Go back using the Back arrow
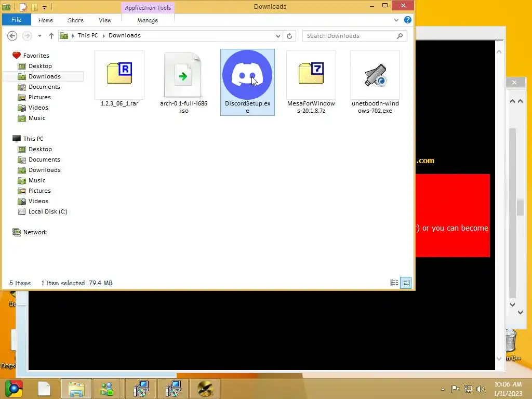The height and width of the screenshot is (399, 532). (12, 36)
